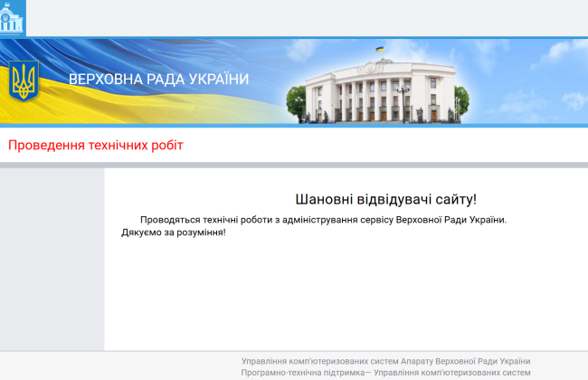Click the 'Дякуємо за розуміння!' line
Screen dimensions: 588x380
click(x=174, y=233)
